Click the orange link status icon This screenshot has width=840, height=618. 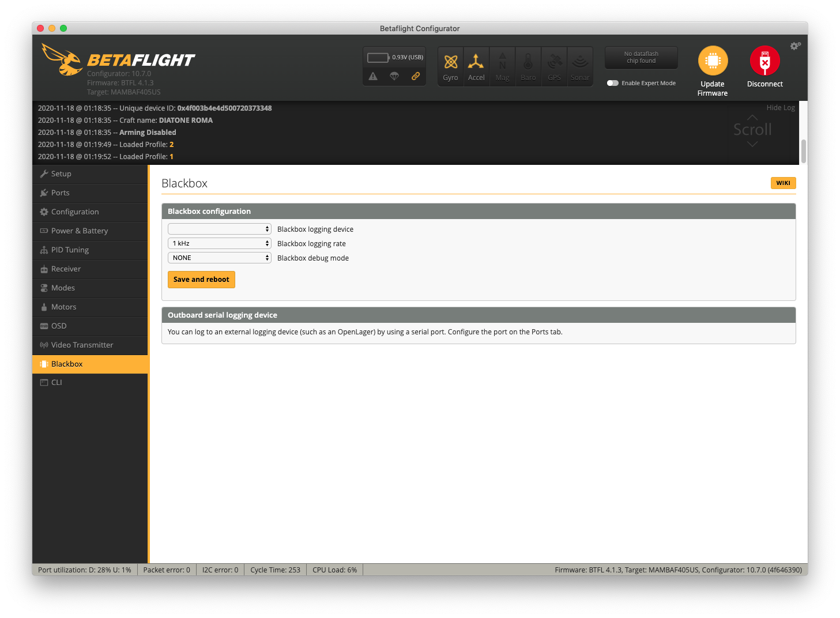415,76
